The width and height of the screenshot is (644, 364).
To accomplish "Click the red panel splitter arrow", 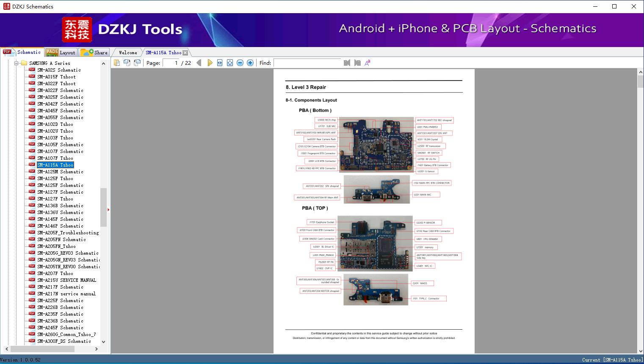I will point(108,209).
